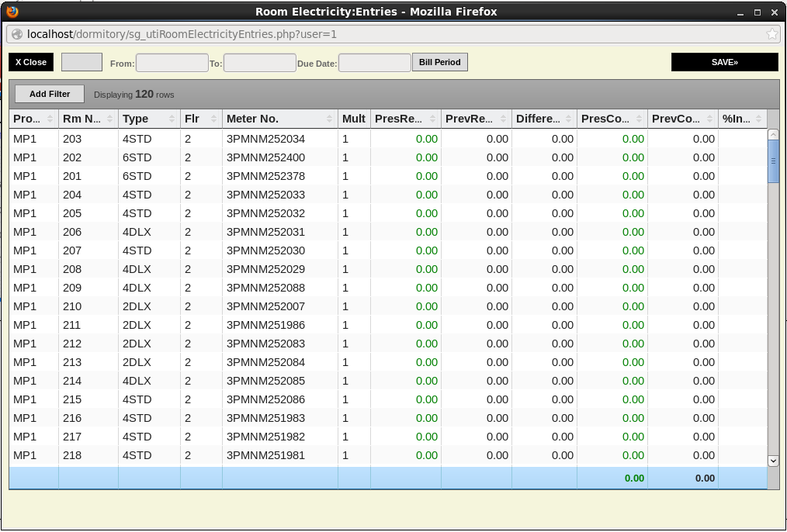Focus the To date field

(x=259, y=63)
